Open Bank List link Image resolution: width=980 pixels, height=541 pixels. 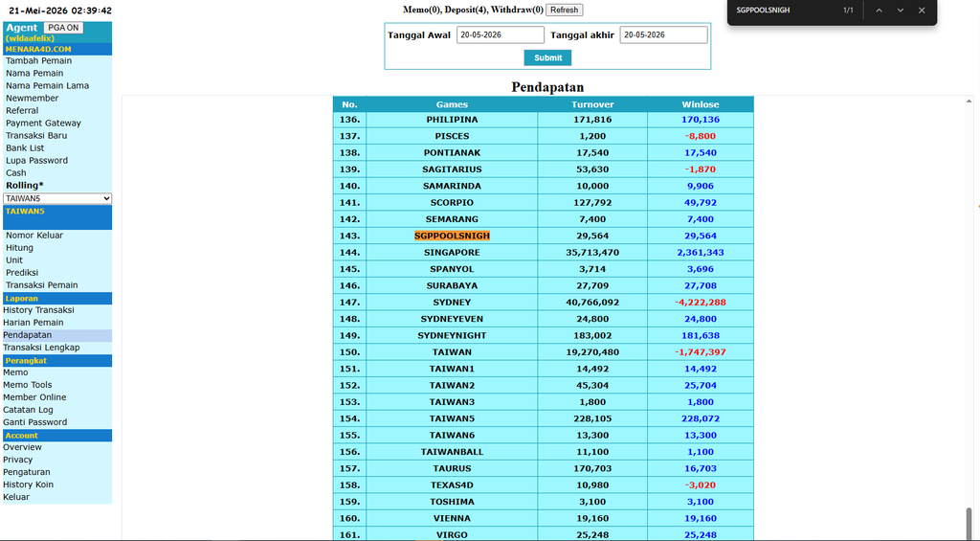click(25, 148)
